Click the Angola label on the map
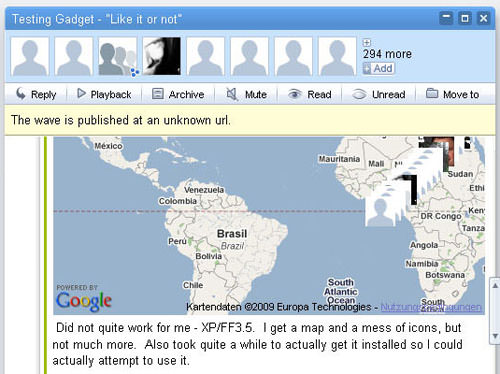The width and height of the screenshot is (500, 374). [424, 245]
